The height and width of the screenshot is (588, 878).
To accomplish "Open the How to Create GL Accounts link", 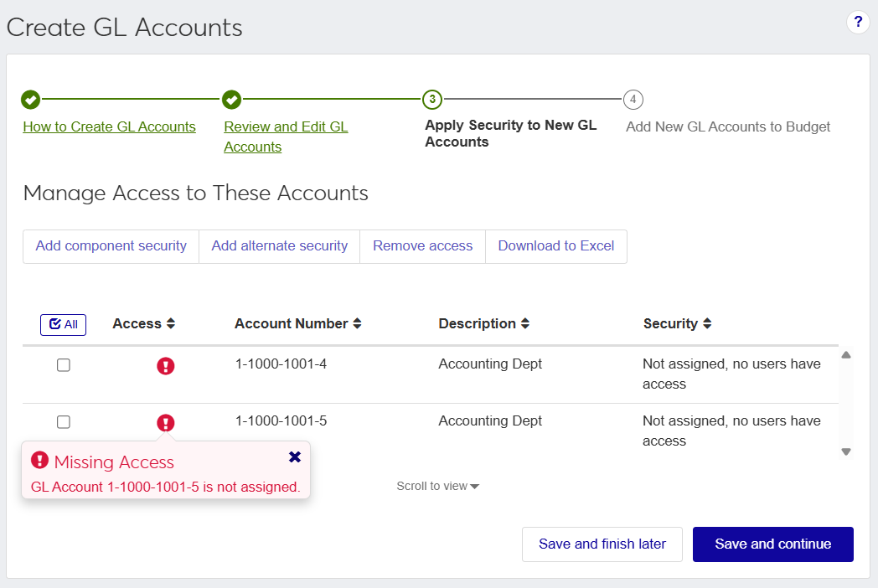I will click(109, 127).
